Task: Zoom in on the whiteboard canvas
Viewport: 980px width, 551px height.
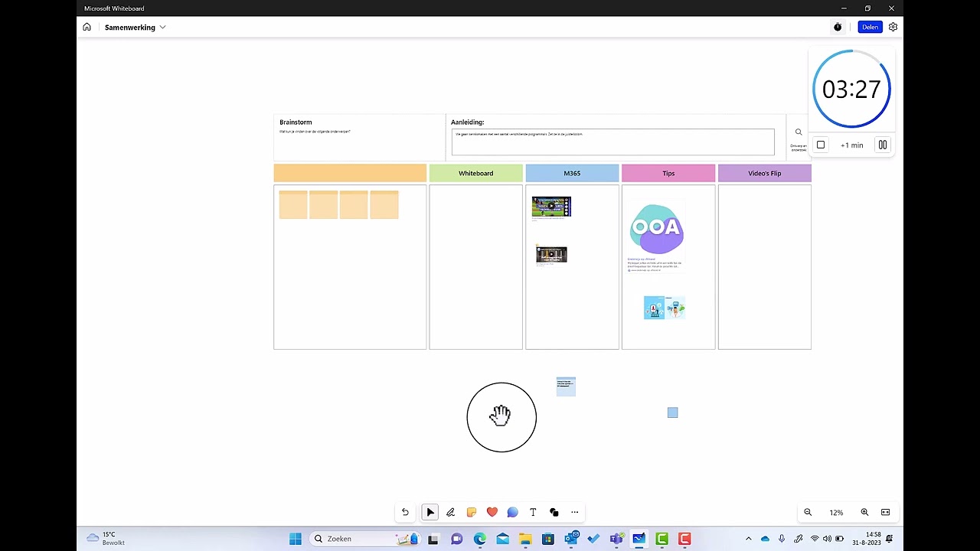Action: pos(864,513)
